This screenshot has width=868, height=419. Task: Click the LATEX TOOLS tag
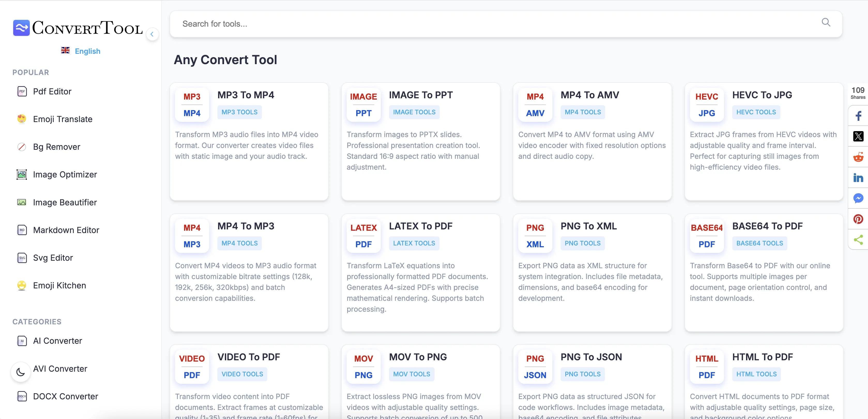point(414,243)
